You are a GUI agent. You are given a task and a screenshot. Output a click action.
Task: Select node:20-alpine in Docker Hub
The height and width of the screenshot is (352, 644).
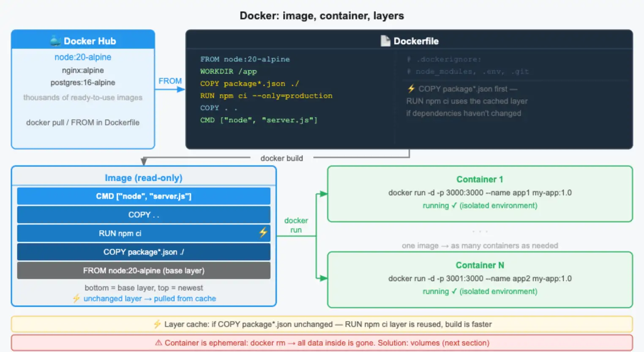(83, 57)
